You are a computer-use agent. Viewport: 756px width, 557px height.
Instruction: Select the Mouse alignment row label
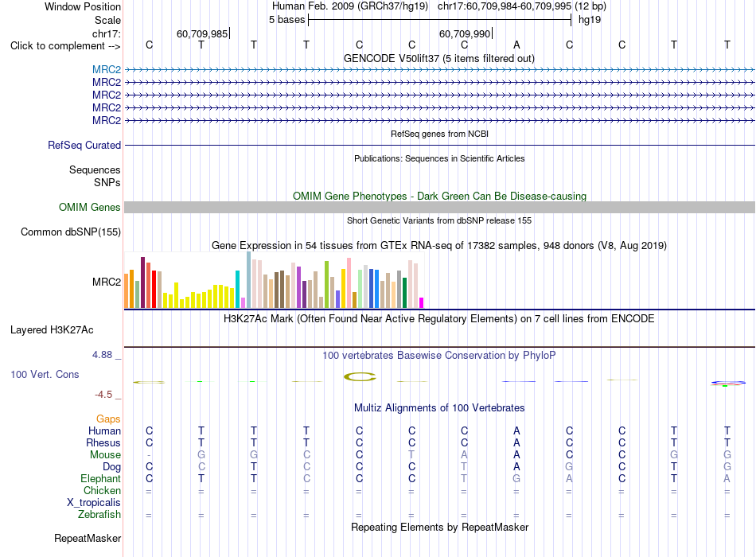(105, 455)
